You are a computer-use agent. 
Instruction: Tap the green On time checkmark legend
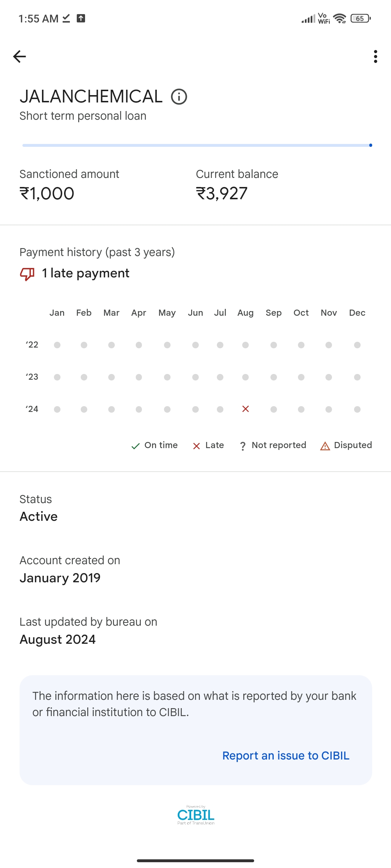point(136,446)
